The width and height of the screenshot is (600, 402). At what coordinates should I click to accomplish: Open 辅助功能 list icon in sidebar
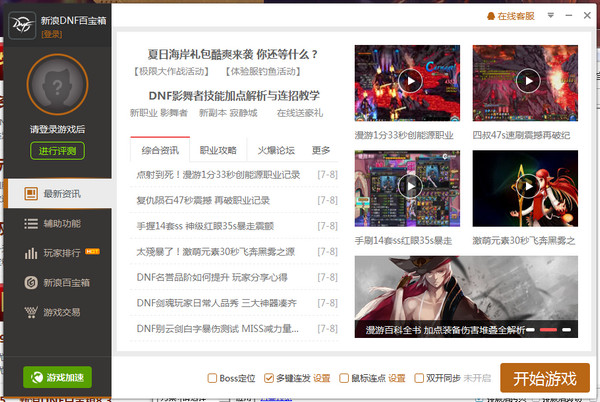pyautogui.click(x=31, y=223)
